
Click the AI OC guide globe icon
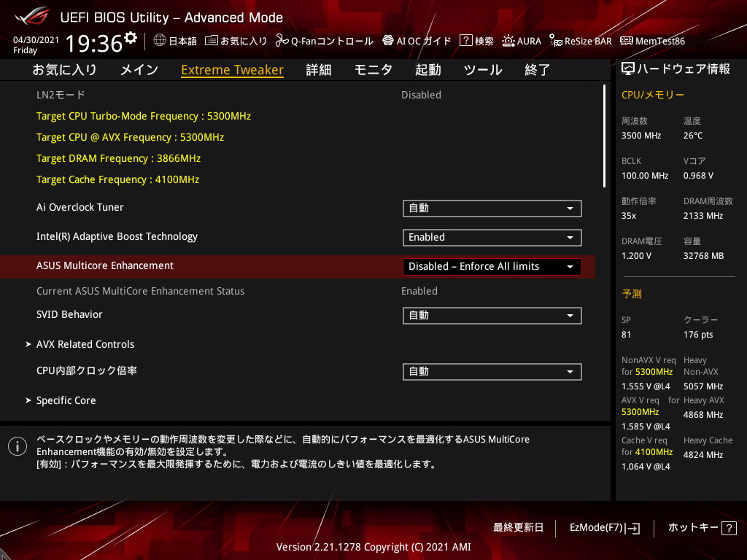tap(388, 41)
